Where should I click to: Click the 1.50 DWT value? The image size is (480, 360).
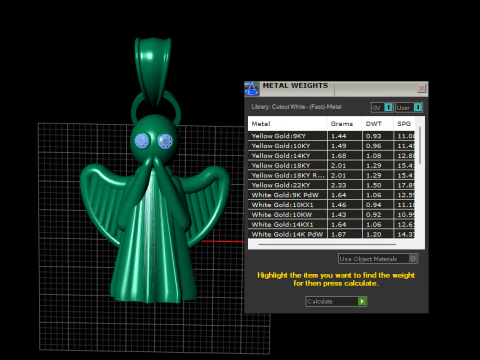374,185
